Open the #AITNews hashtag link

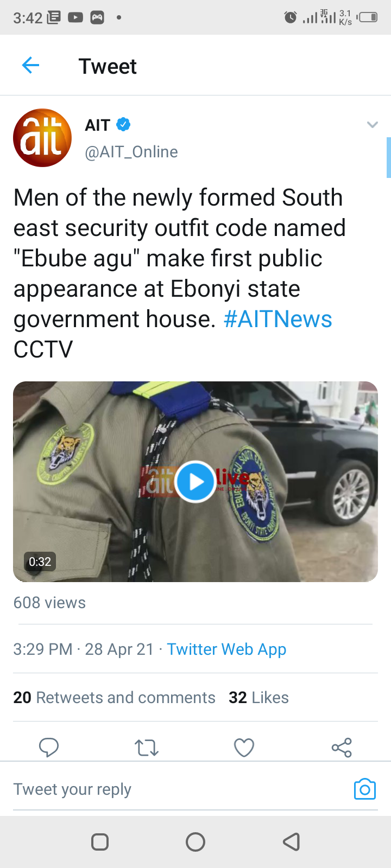(278, 319)
